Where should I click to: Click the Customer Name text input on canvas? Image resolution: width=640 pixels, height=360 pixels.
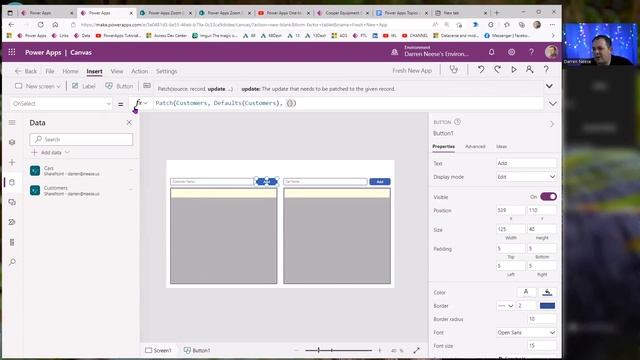(212, 182)
